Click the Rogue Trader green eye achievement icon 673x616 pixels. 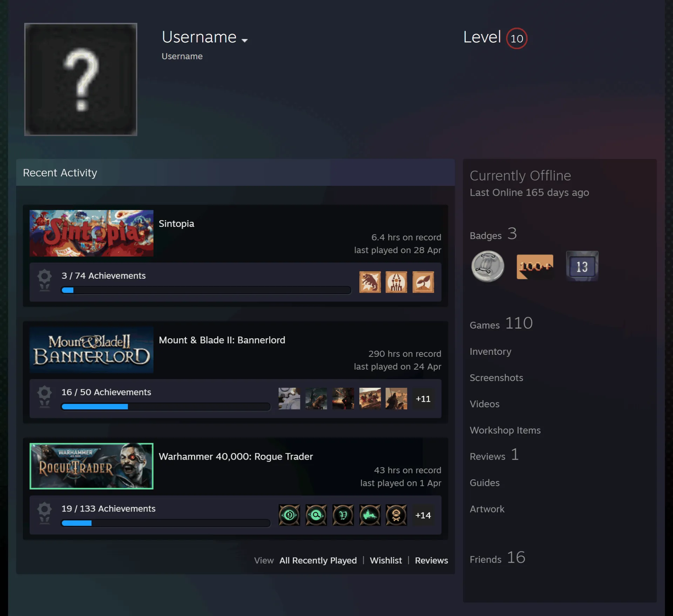pos(289,515)
